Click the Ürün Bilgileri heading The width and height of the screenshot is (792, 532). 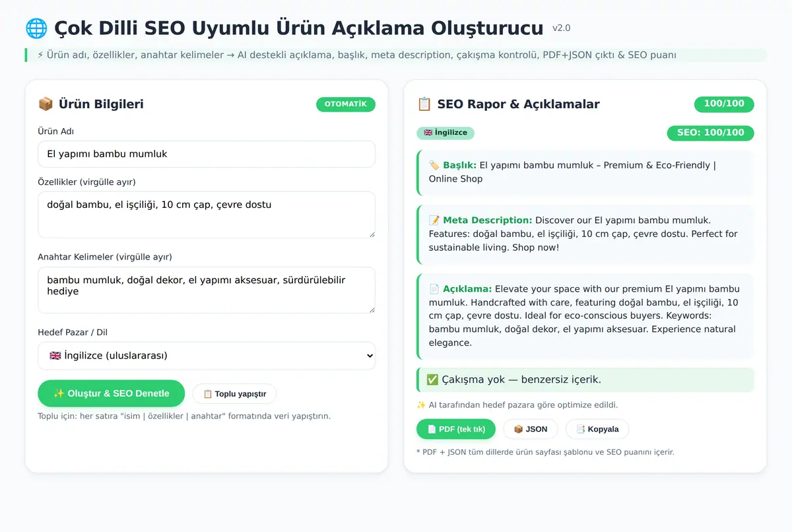pos(101,104)
